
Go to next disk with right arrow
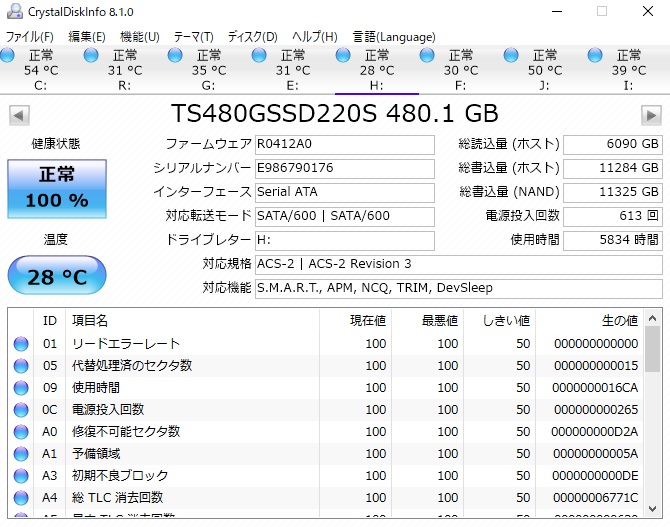coord(651,115)
